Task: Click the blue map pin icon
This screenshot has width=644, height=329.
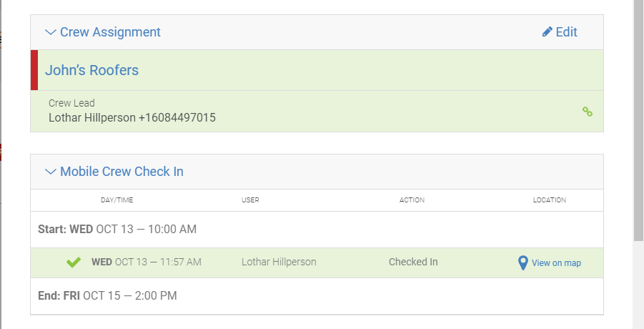Action: pyautogui.click(x=522, y=263)
